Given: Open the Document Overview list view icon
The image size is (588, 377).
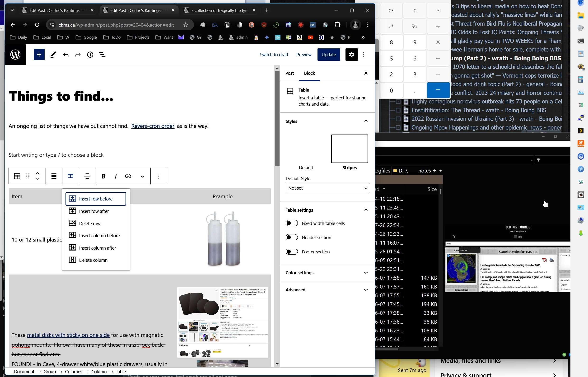Looking at the screenshot, I should (x=102, y=55).
